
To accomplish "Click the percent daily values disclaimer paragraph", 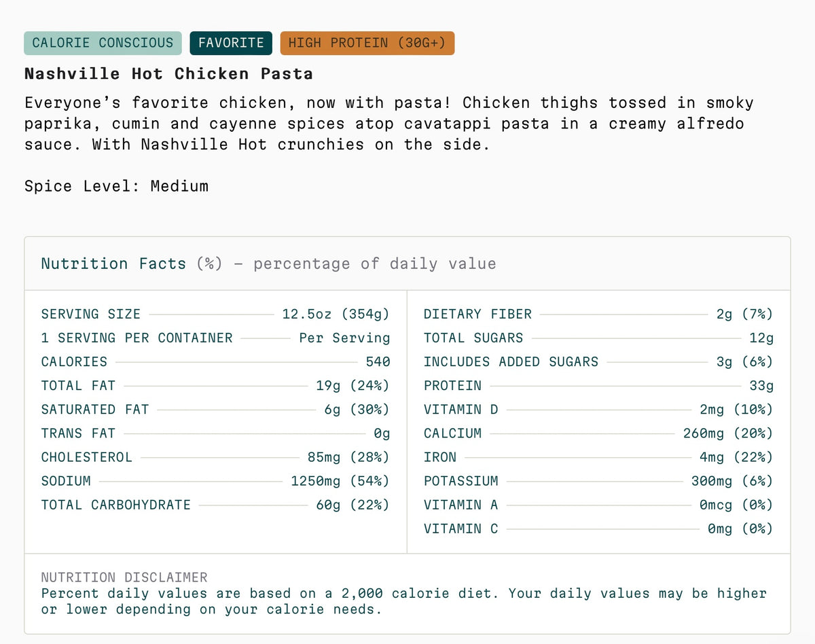I will (x=404, y=601).
